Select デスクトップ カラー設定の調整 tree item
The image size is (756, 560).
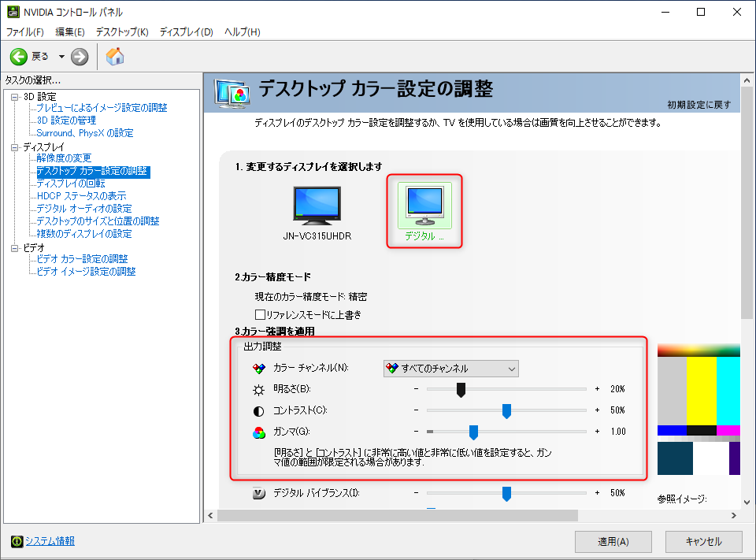pos(93,171)
